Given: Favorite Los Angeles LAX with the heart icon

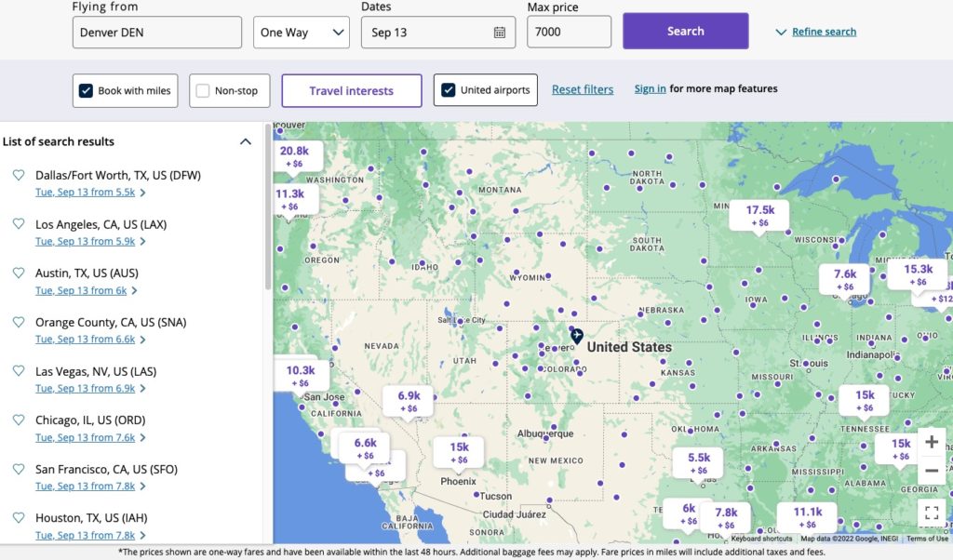Looking at the screenshot, I should (x=19, y=224).
